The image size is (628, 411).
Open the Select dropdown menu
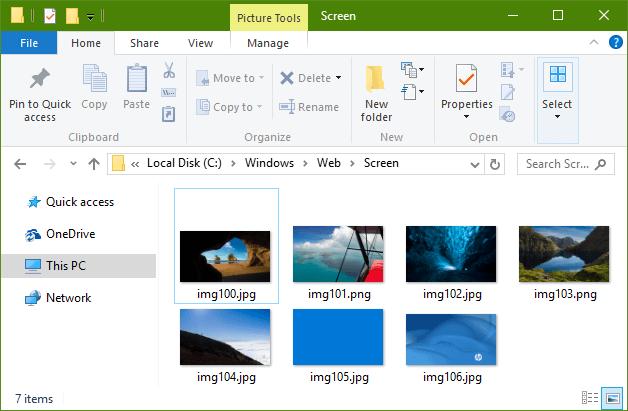pyautogui.click(x=557, y=100)
